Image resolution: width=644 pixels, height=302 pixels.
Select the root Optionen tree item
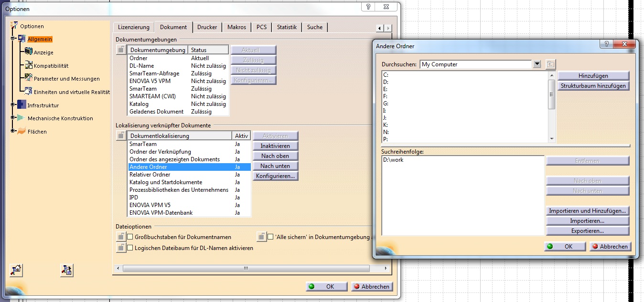[32, 26]
